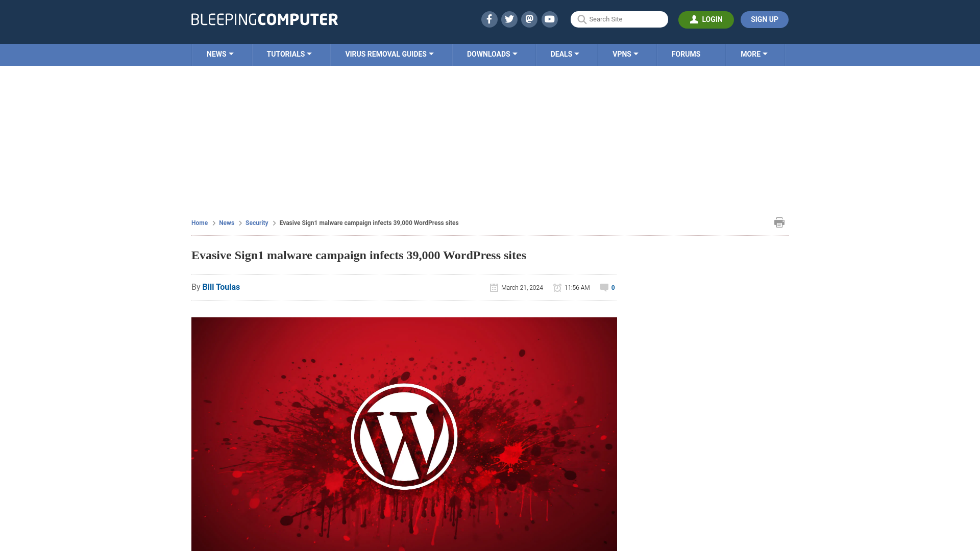Click the FORUMS menu tab
980x551 pixels.
coord(686,54)
